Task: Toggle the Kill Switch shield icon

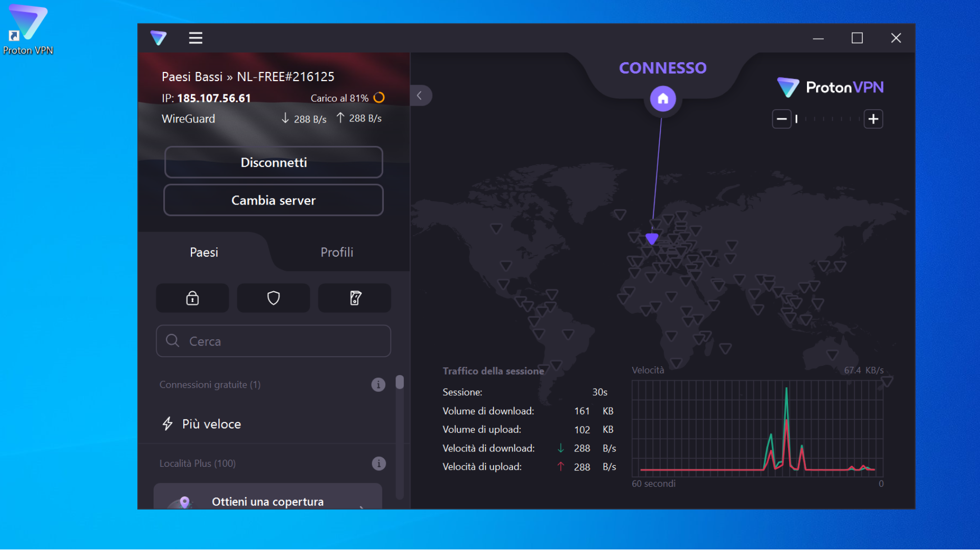Action: (x=274, y=298)
